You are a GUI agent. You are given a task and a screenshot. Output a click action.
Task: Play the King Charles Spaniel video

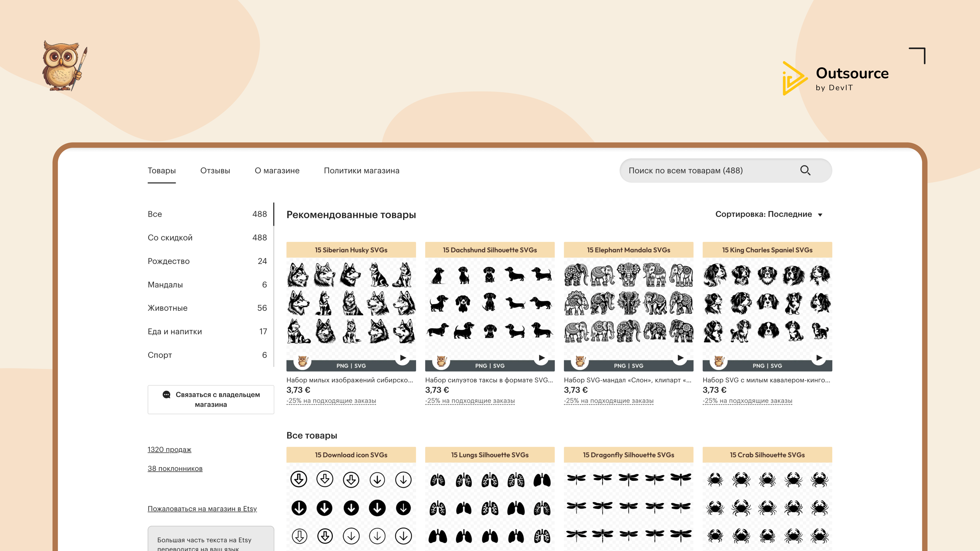click(819, 358)
